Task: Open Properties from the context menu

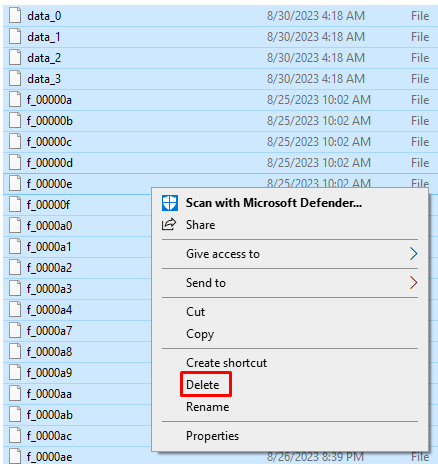Action: point(212,436)
